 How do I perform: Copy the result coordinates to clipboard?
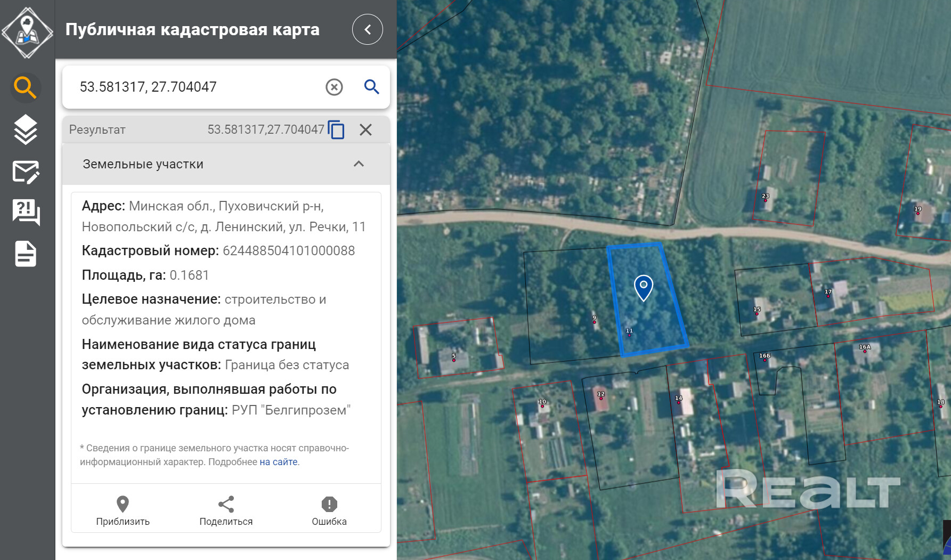336,129
